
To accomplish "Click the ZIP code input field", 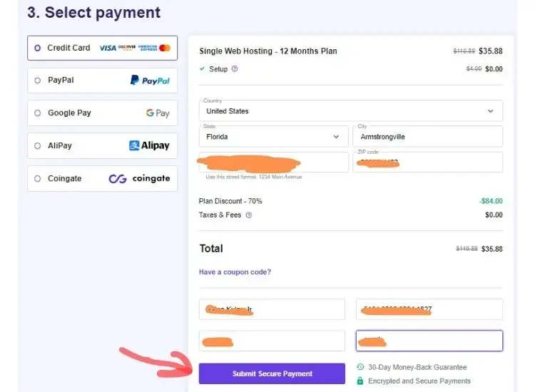I will click(x=427, y=162).
